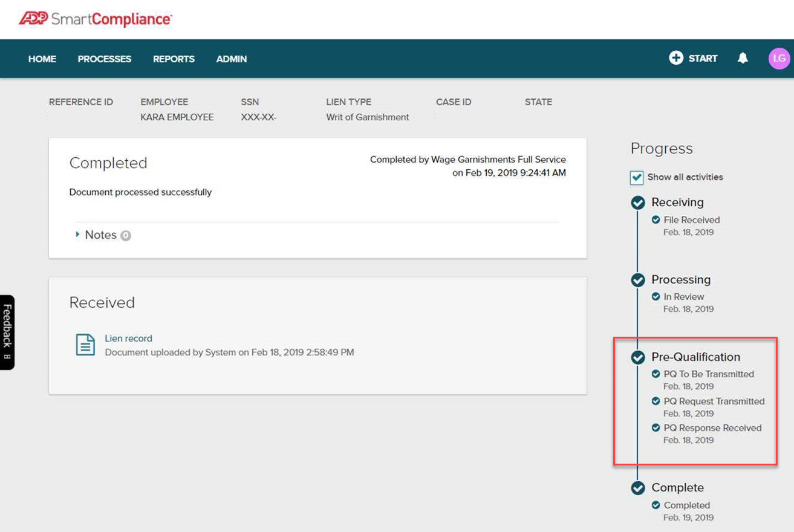Image resolution: width=794 pixels, height=532 pixels.
Task: Open the ADMIN menu
Action: tap(232, 59)
